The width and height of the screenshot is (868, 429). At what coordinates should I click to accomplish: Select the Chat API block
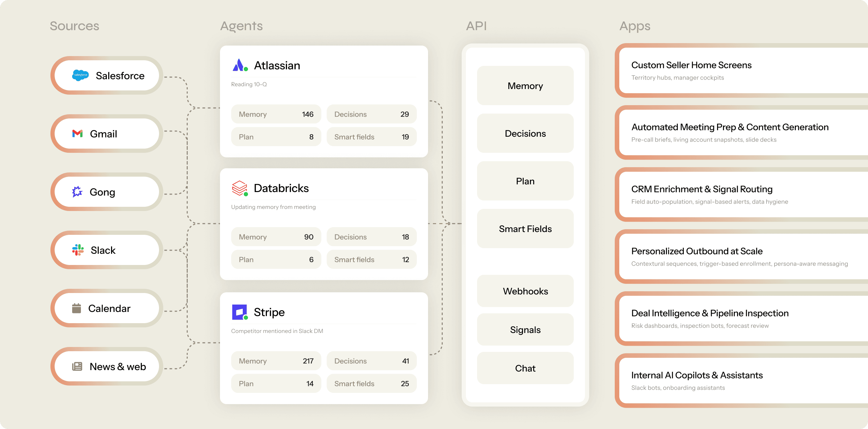(525, 368)
